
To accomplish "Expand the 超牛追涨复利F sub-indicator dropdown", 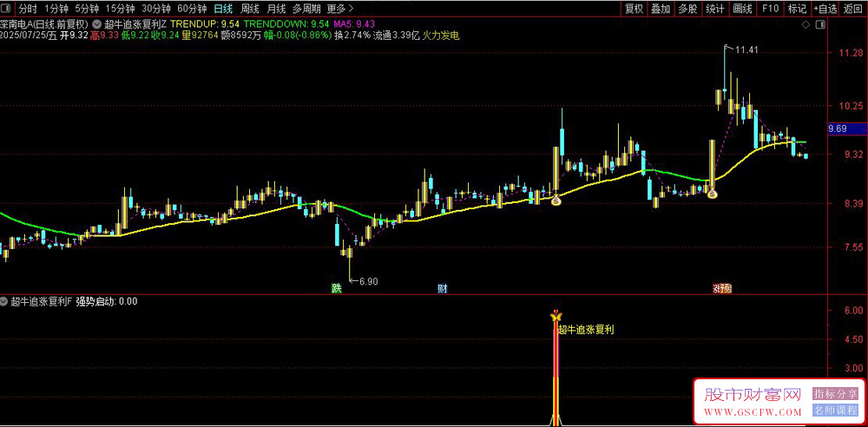I will [5, 302].
